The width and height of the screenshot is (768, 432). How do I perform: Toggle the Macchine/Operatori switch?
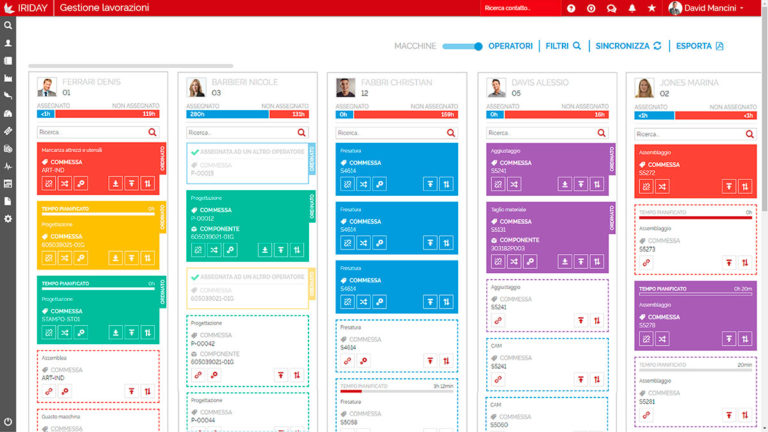(x=463, y=46)
